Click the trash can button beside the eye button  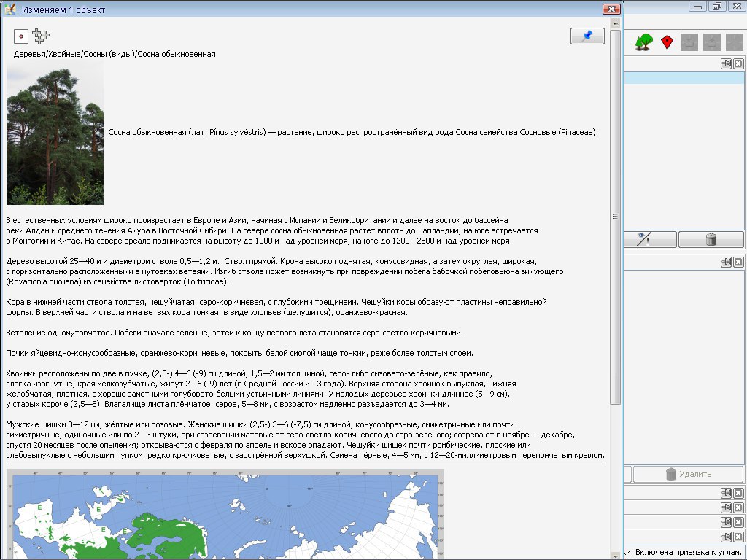[711, 239]
